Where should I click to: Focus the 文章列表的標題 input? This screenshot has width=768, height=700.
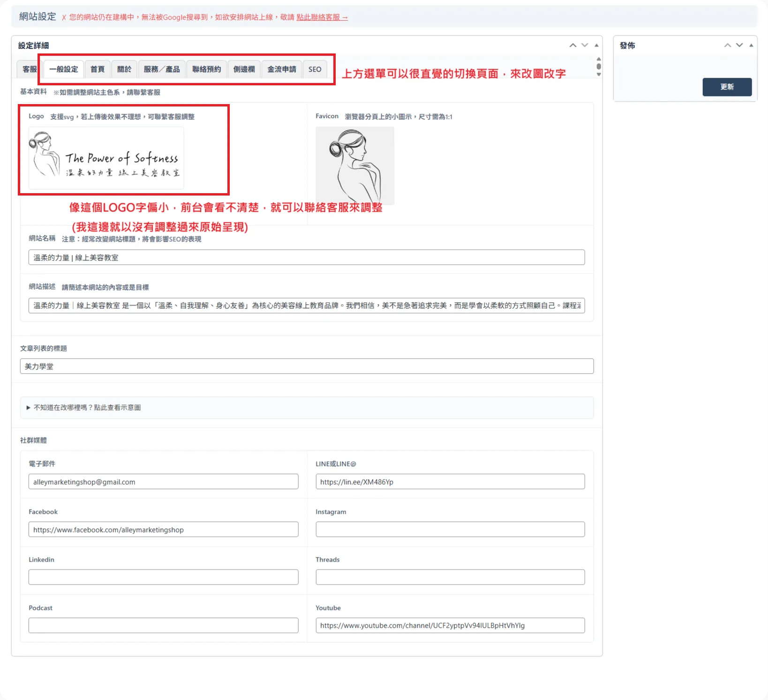307,366
